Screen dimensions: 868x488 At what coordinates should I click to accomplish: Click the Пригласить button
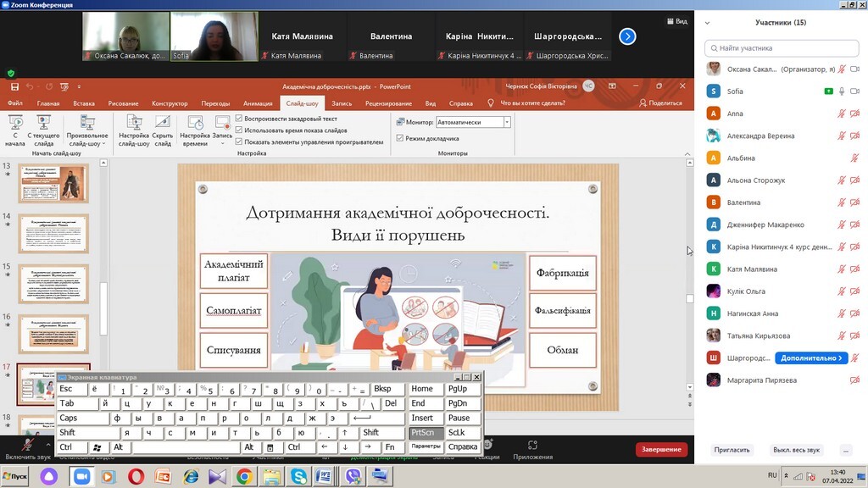click(732, 450)
